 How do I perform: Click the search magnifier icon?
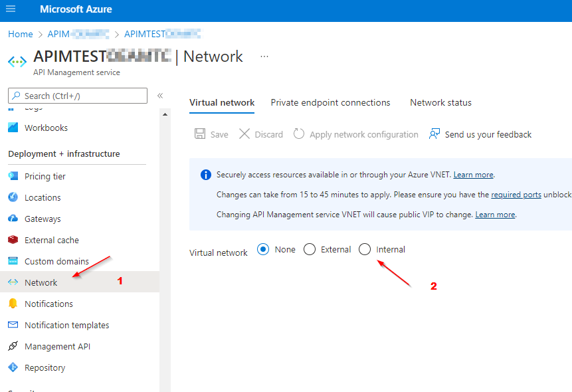point(16,96)
